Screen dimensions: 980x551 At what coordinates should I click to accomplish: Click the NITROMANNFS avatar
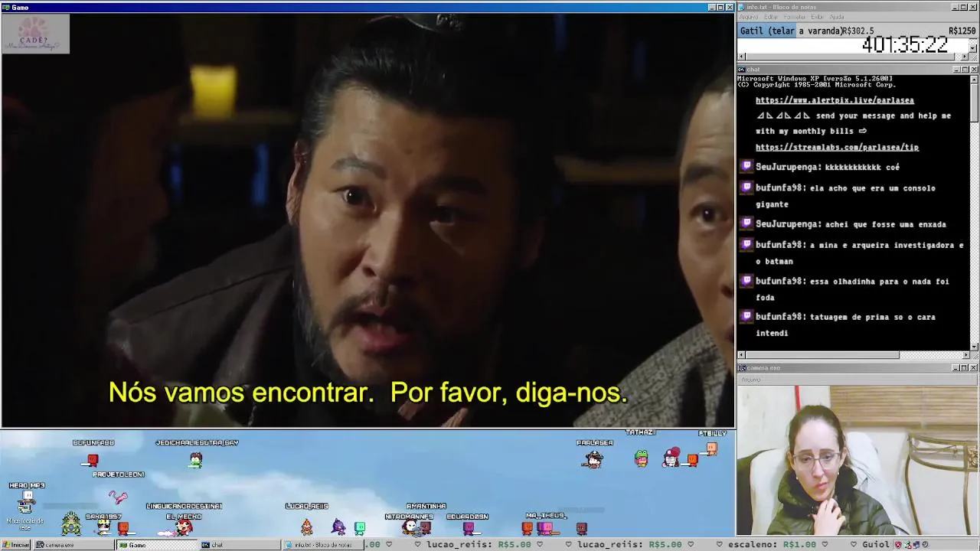(x=410, y=526)
